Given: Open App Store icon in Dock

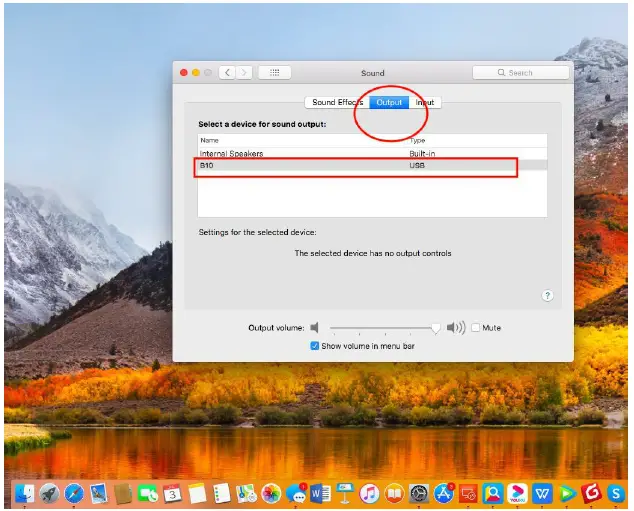Looking at the screenshot, I should pyautogui.click(x=444, y=494).
